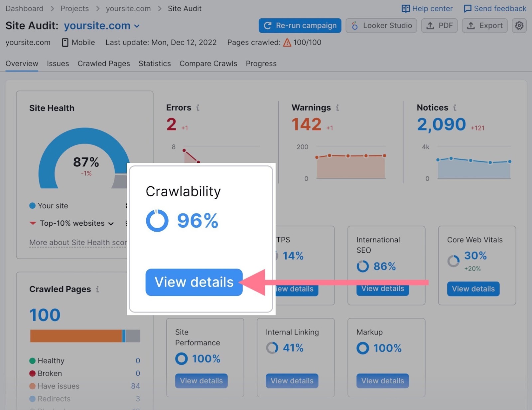532x410 pixels.
Task: Click the Crawled Pages distribution bar
Action: [x=85, y=336]
